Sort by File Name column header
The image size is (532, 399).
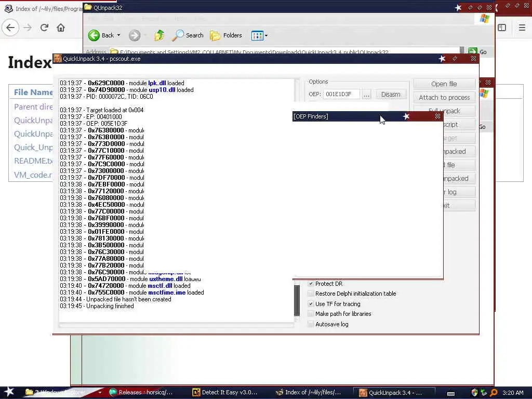(33, 92)
